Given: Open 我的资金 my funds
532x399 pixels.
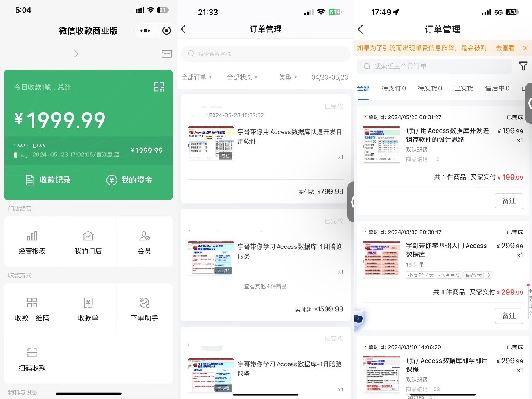Looking at the screenshot, I should point(129,180).
